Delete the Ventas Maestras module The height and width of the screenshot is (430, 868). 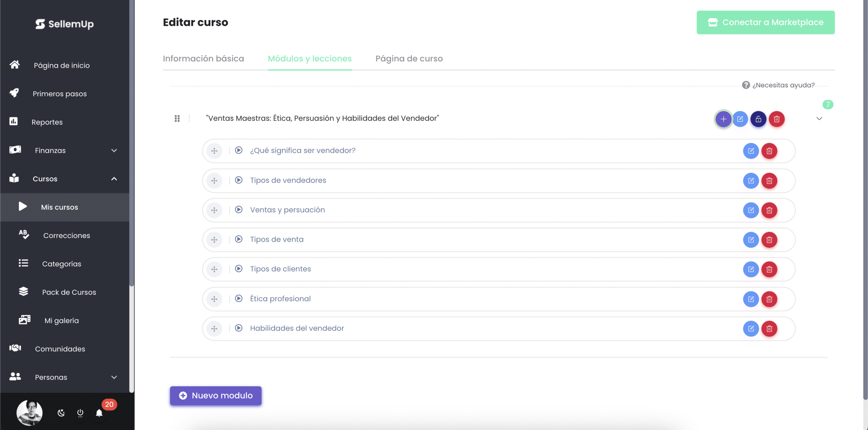click(777, 119)
